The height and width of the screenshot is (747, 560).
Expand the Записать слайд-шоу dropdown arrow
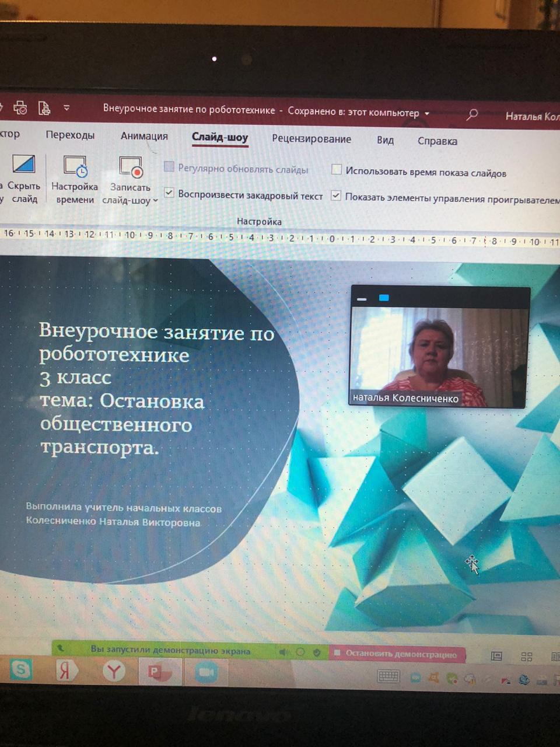(154, 201)
